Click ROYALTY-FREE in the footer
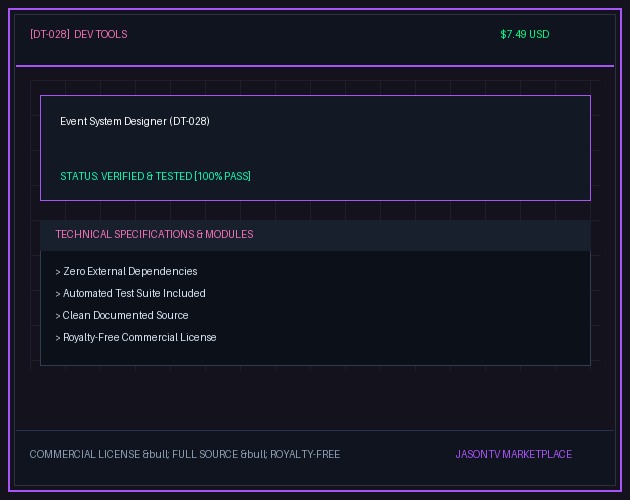Viewport: 630px width, 500px height. 305,454
